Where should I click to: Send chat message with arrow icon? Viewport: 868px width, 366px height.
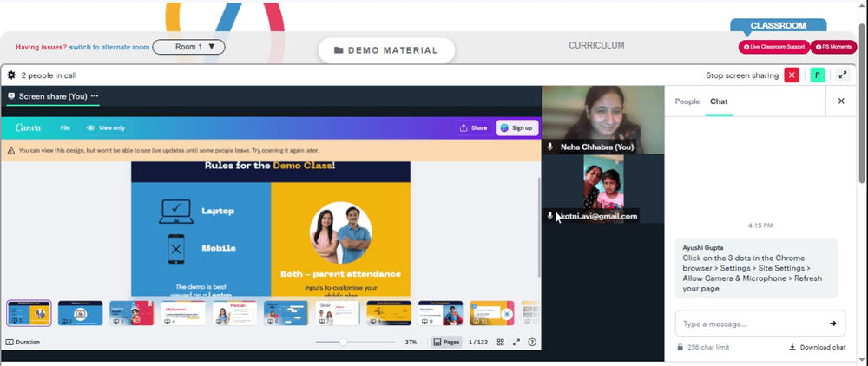tap(832, 324)
